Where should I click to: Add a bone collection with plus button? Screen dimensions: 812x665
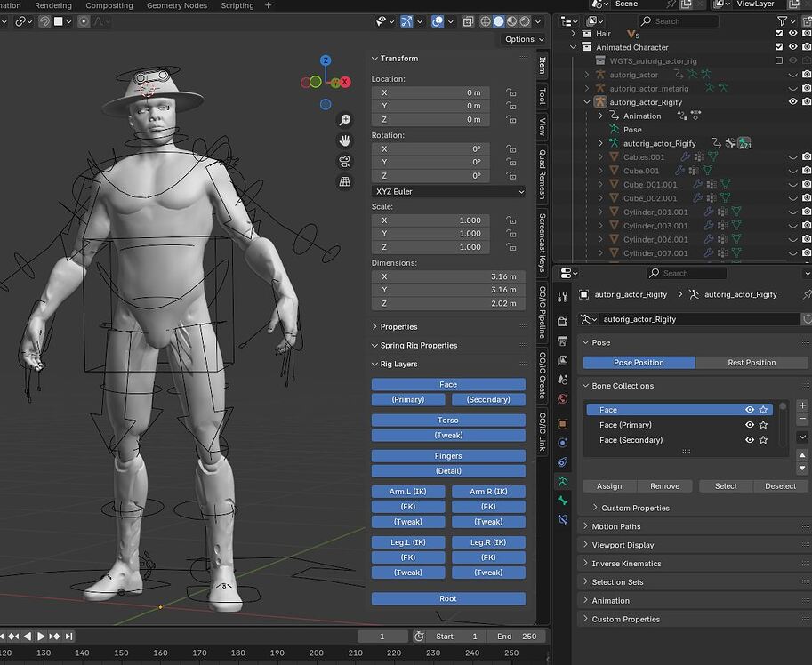(x=802, y=405)
